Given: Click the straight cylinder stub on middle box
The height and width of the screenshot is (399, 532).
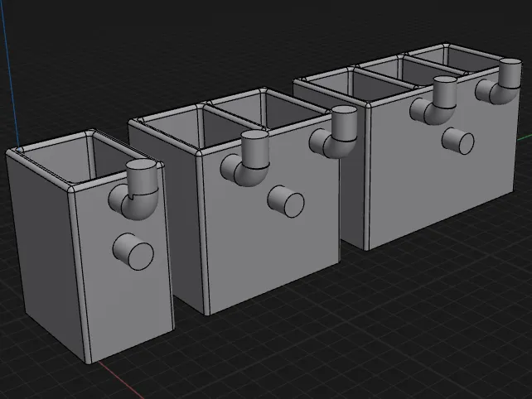Looking at the screenshot, I should coord(286,201).
